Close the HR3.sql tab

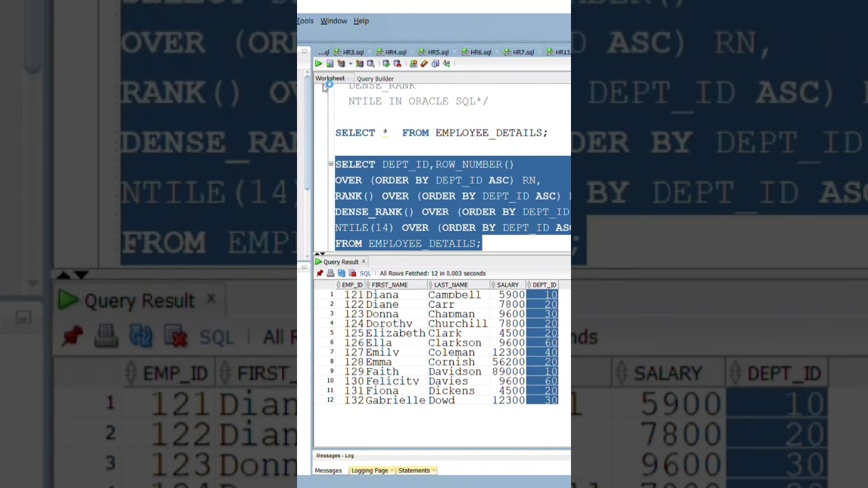(369, 52)
